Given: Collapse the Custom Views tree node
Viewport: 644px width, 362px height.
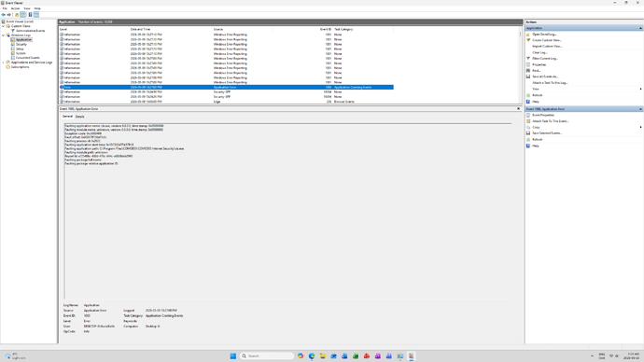Looking at the screenshot, I should click(x=4, y=26).
